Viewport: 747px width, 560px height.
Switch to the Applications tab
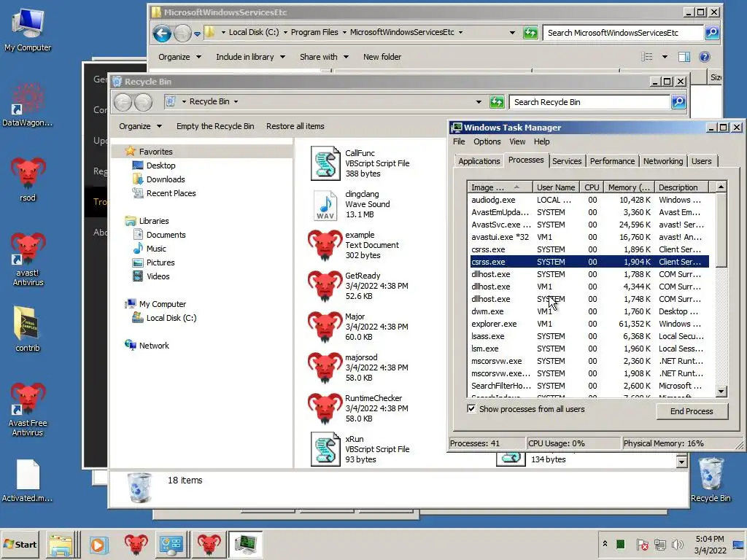(x=479, y=161)
